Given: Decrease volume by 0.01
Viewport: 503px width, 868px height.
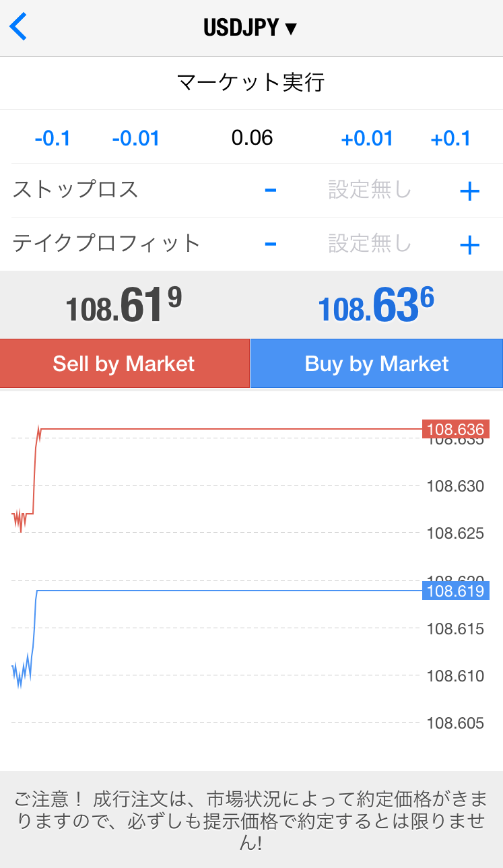Looking at the screenshot, I should click(x=135, y=139).
